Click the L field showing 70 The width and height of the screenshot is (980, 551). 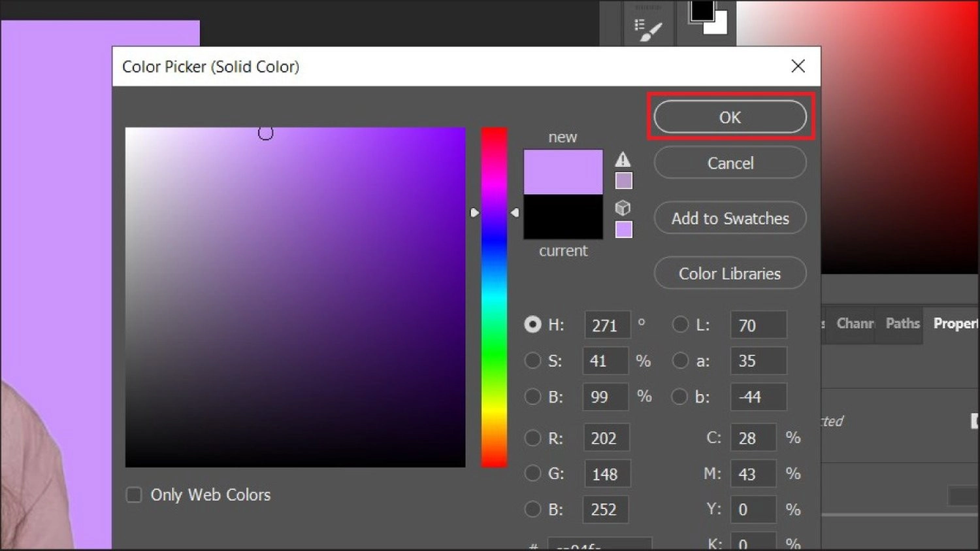tap(759, 325)
